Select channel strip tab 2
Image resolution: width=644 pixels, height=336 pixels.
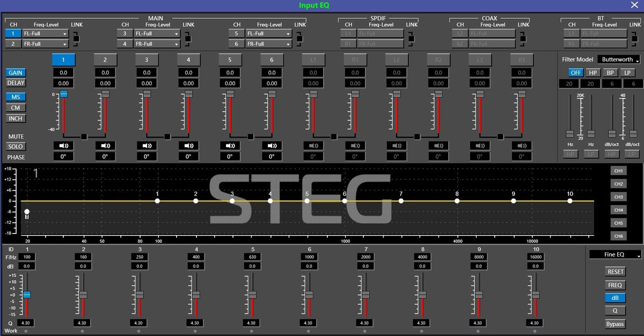coord(105,60)
